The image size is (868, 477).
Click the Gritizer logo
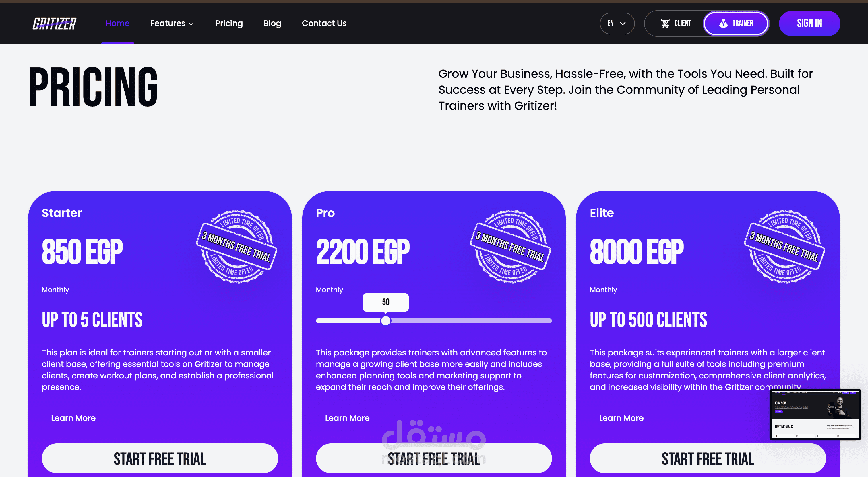(54, 23)
